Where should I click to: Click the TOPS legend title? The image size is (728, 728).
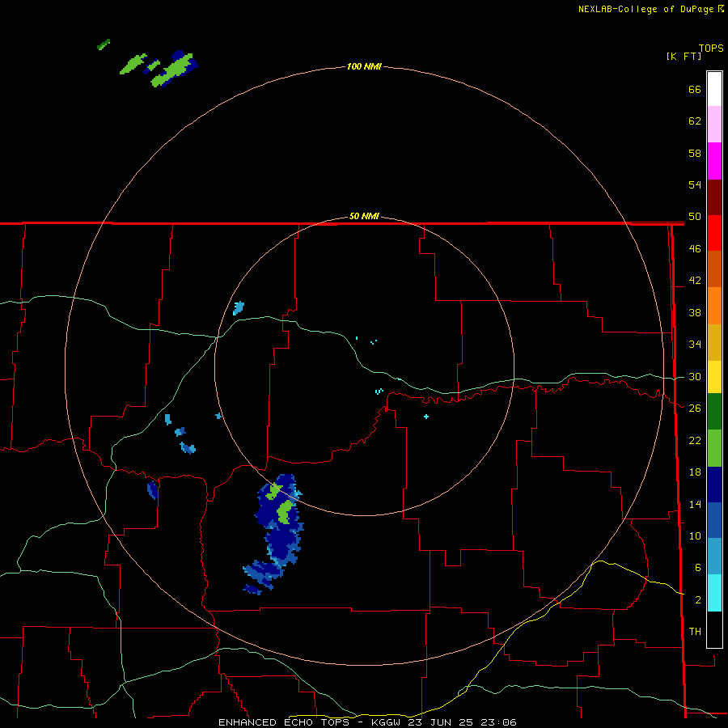tap(711, 49)
